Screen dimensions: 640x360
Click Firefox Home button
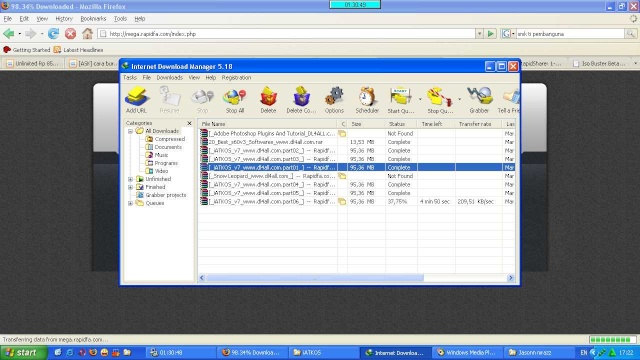tap(87, 33)
